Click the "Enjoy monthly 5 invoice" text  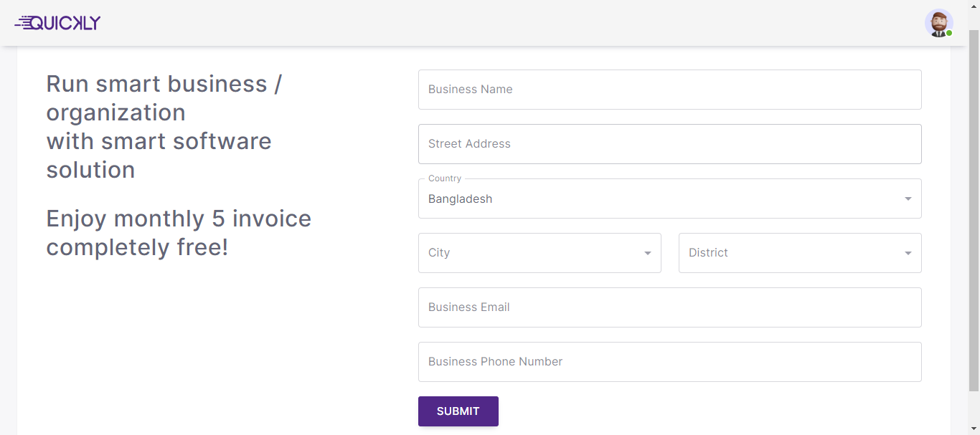click(x=179, y=219)
